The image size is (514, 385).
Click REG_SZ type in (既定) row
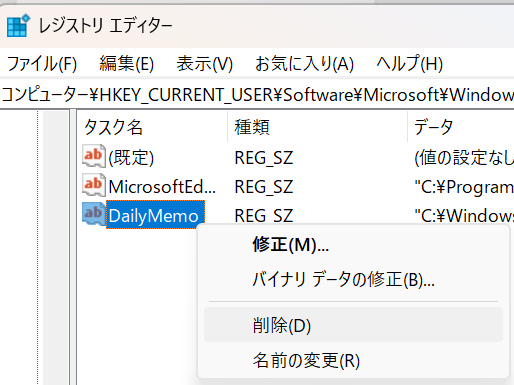click(264, 158)
